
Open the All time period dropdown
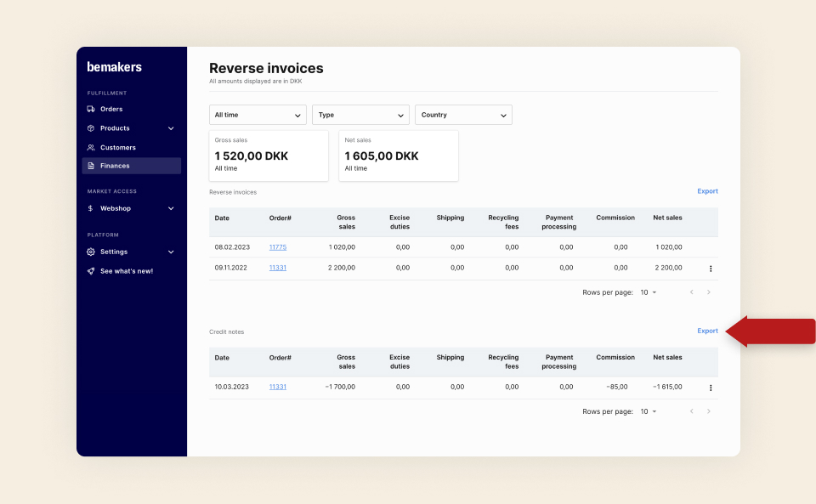pyautogui.click(x=258, y=115)
